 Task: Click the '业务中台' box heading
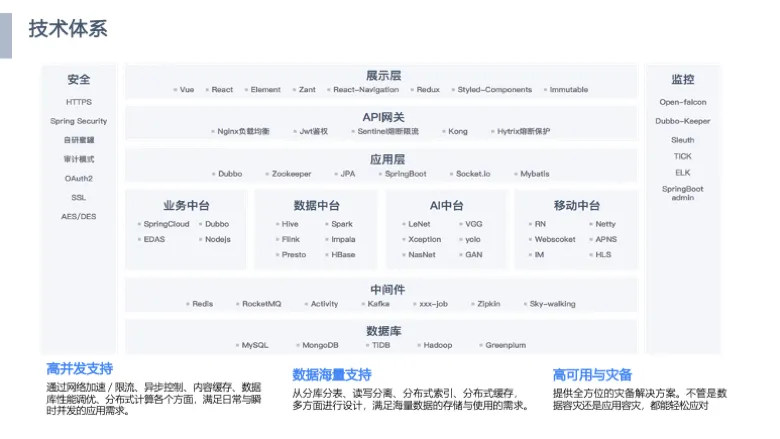coord(186,205)
